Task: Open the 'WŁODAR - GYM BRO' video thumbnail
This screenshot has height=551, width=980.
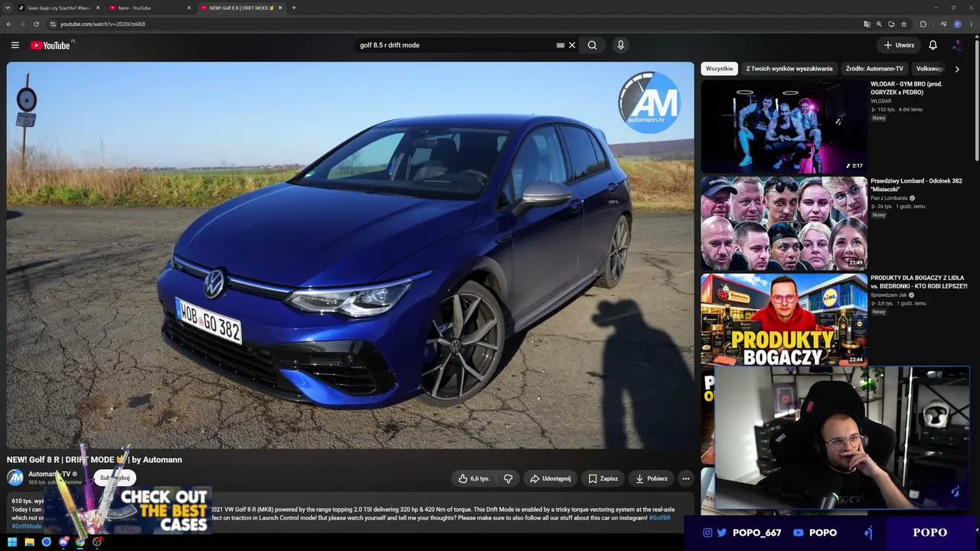Action: (x=784, y=126)
